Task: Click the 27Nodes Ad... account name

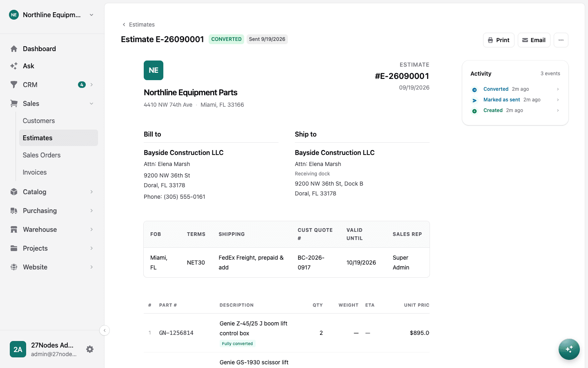Action: (52, 345)
